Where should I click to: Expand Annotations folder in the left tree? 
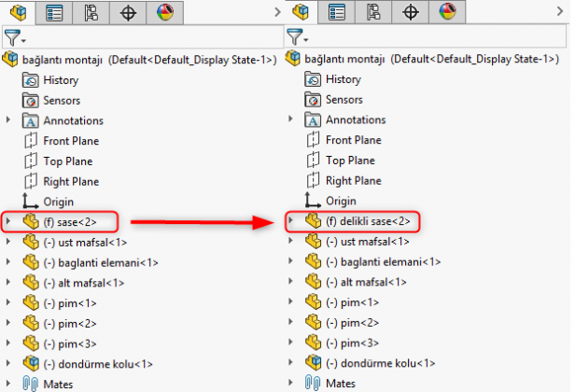pyautogui.click(x=8, y=120)
